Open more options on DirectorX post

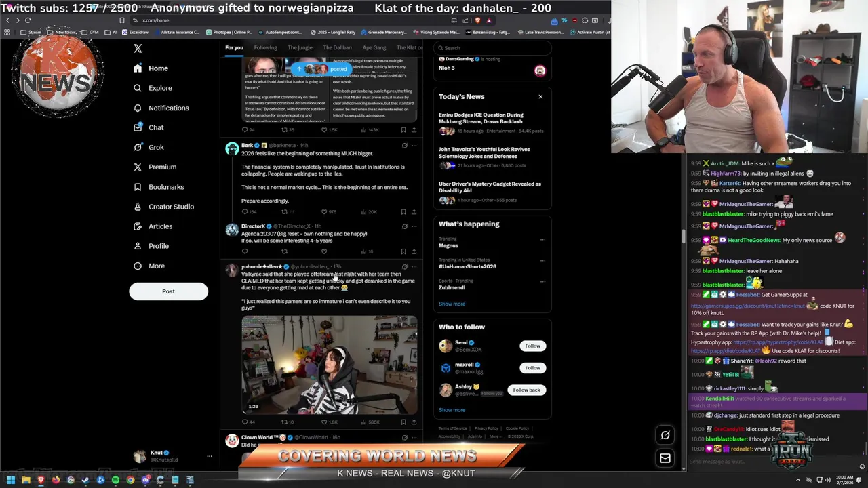pyautogui.click(x=414, y=226)
